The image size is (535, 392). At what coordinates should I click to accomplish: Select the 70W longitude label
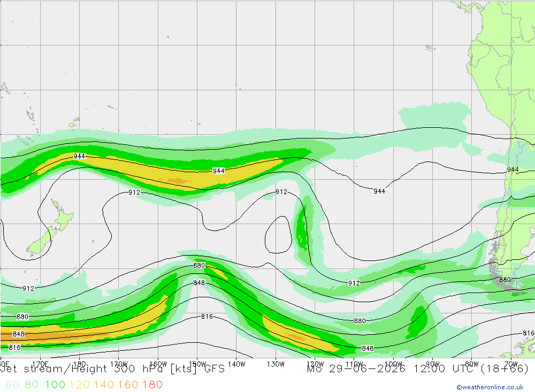pos(511,364)
